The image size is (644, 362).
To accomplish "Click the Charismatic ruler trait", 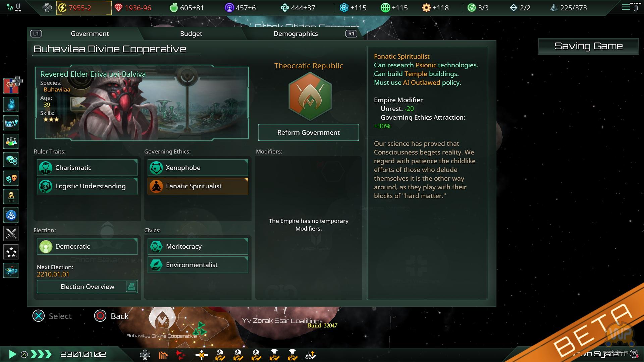I will pyautogui.click(x=87, y=168).
